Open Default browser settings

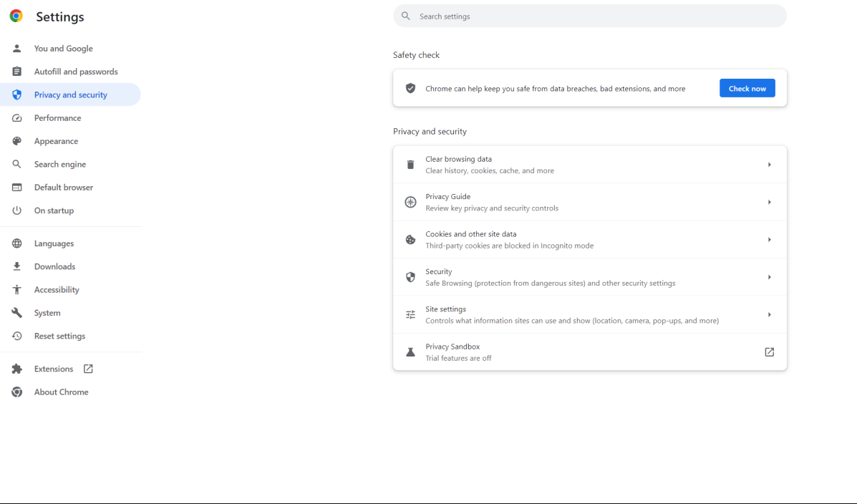[64, 188]
